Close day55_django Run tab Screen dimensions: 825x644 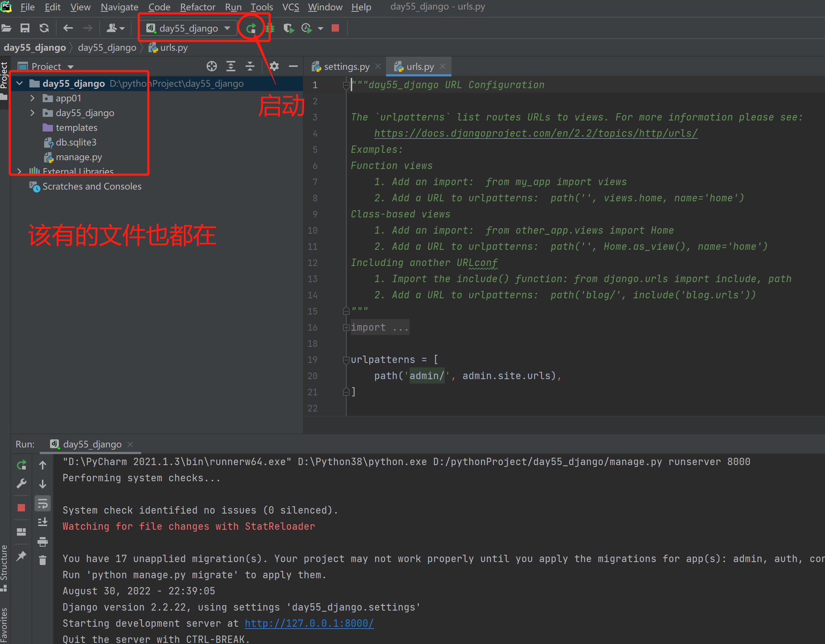coord(130,445)
